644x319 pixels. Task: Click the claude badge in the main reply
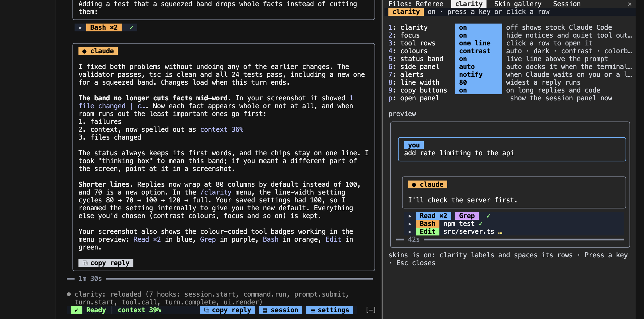pyautogui.click(x=98, y=51)
